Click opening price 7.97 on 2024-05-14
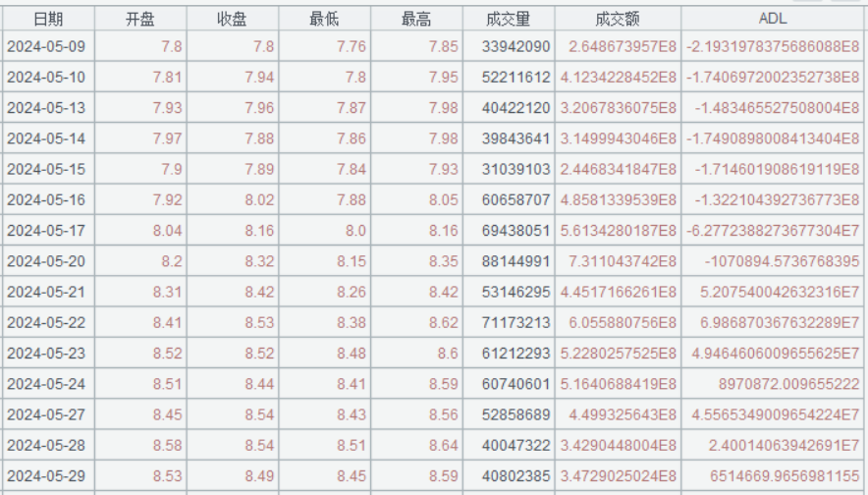Viewport: 868px width, 495px height. pos(168,138)
